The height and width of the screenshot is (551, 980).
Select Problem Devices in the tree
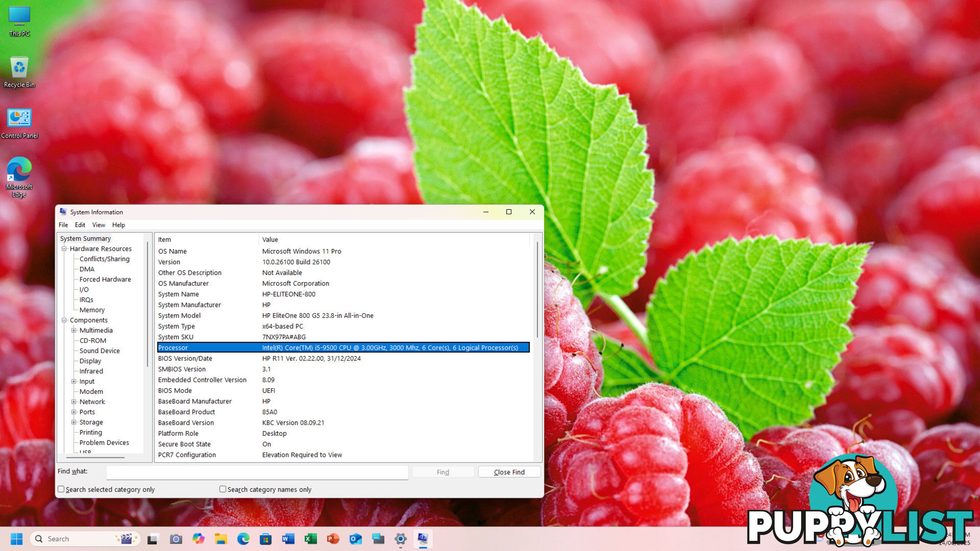tap(104, 443)
